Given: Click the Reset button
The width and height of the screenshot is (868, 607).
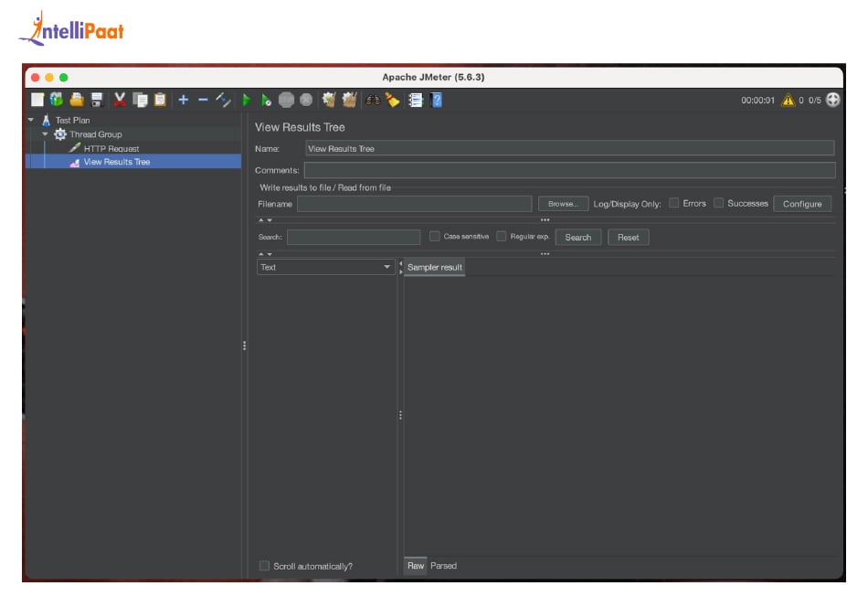Looking at the screenshot, I should [x=629, y=237].
